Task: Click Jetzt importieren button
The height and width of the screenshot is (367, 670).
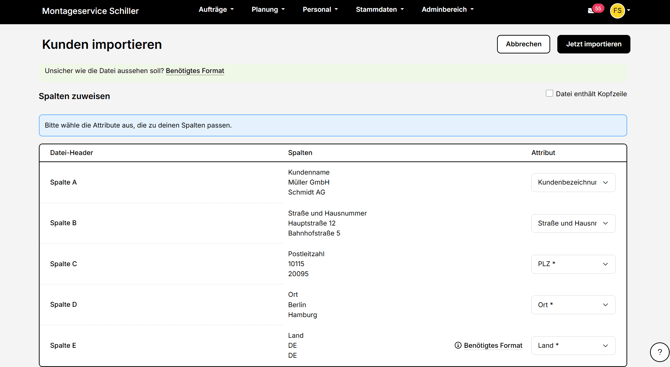Action: point(594,44)
